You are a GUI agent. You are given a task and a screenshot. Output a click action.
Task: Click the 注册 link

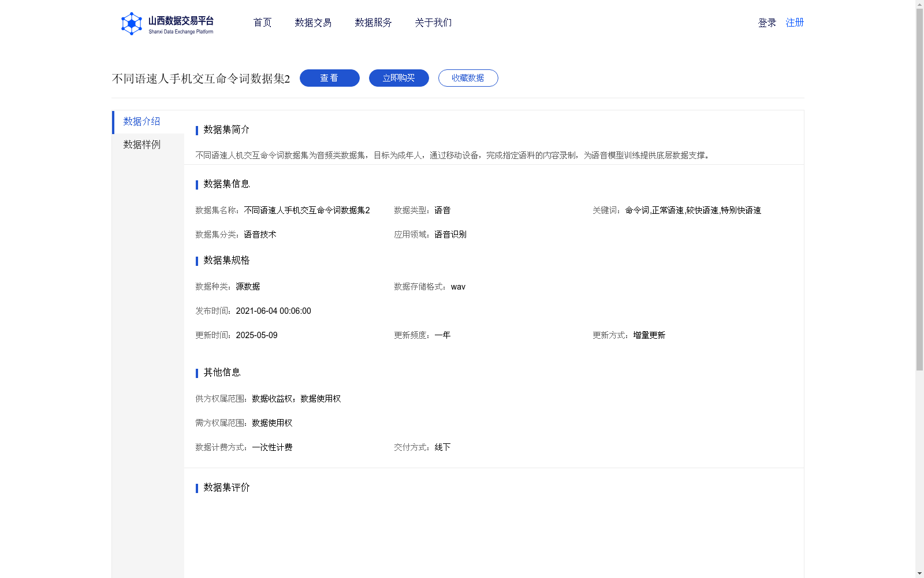795,23
